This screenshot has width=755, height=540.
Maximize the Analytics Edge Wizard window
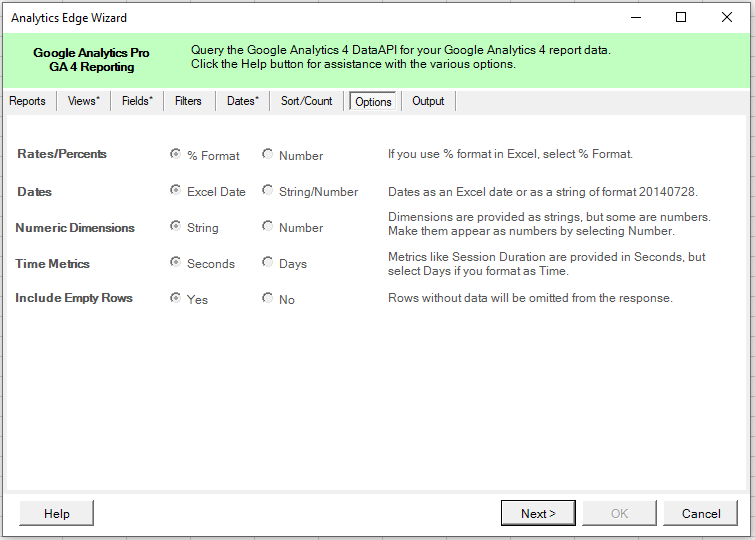click(x=681, y=17)
